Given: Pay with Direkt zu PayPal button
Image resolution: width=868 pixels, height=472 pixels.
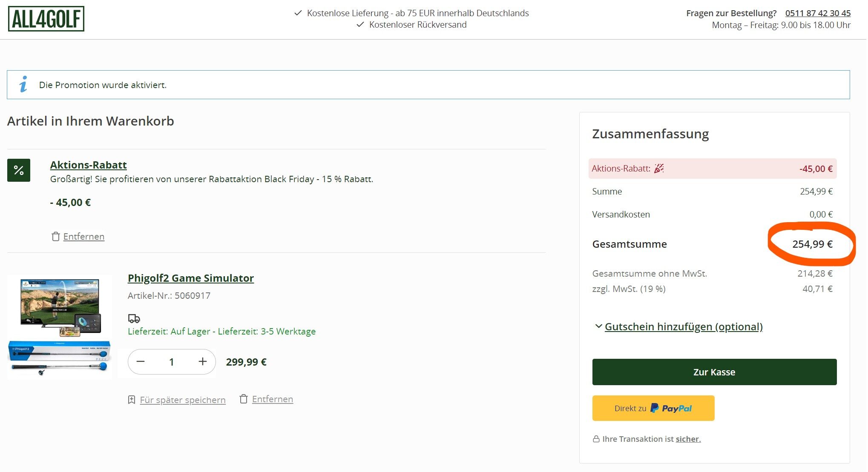Looking at the screenshot, I should click(653, 408).
